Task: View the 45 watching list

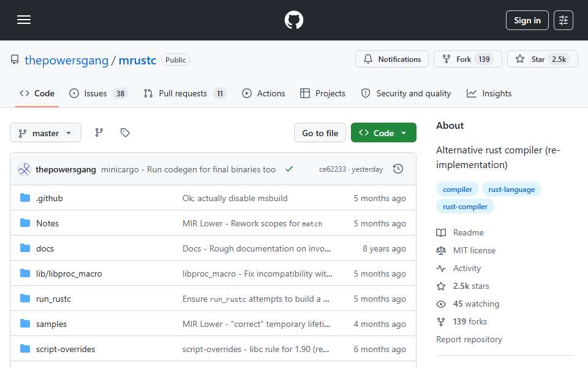Action: click(x=467, y=304)
